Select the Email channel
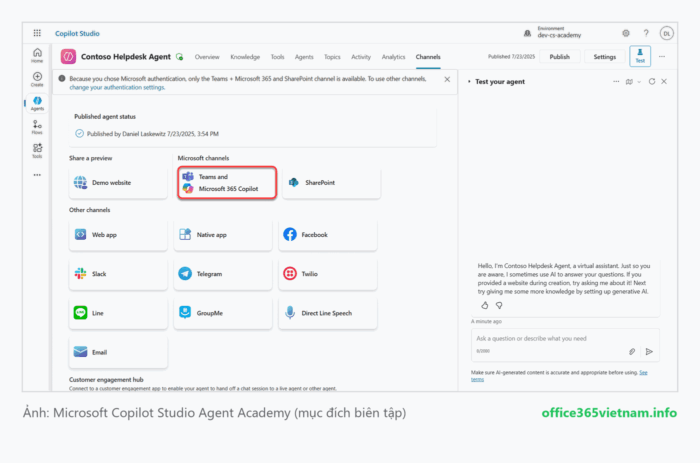The image size is (700, 463). [x=118, y=352]
